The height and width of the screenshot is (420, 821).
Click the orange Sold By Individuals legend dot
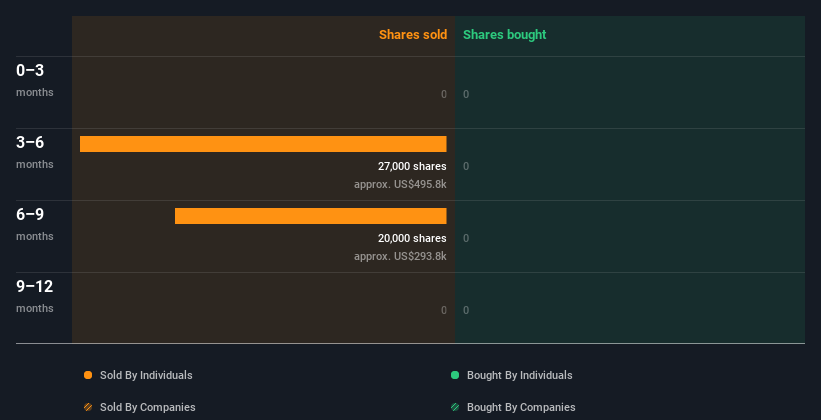[x=88, y=375]
